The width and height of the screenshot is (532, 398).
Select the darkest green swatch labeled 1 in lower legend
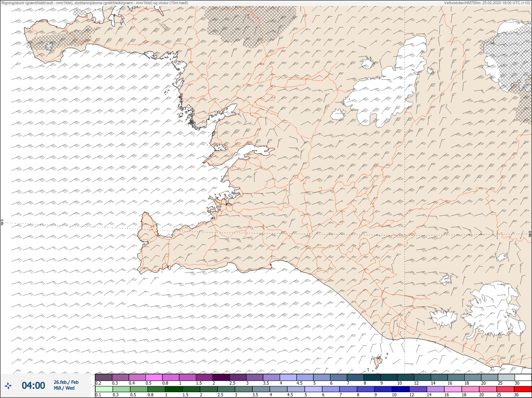click(x=173, y=389)
